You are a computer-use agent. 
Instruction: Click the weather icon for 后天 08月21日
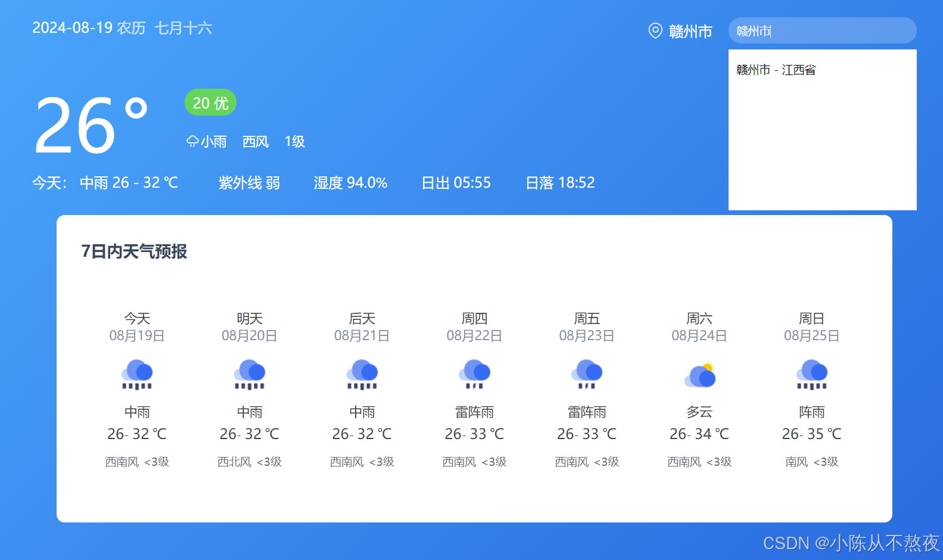click(362, 374)
